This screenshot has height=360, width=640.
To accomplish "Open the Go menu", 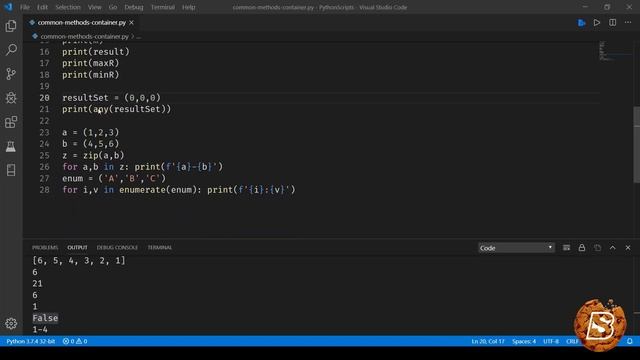I will [x=113, y=7].
